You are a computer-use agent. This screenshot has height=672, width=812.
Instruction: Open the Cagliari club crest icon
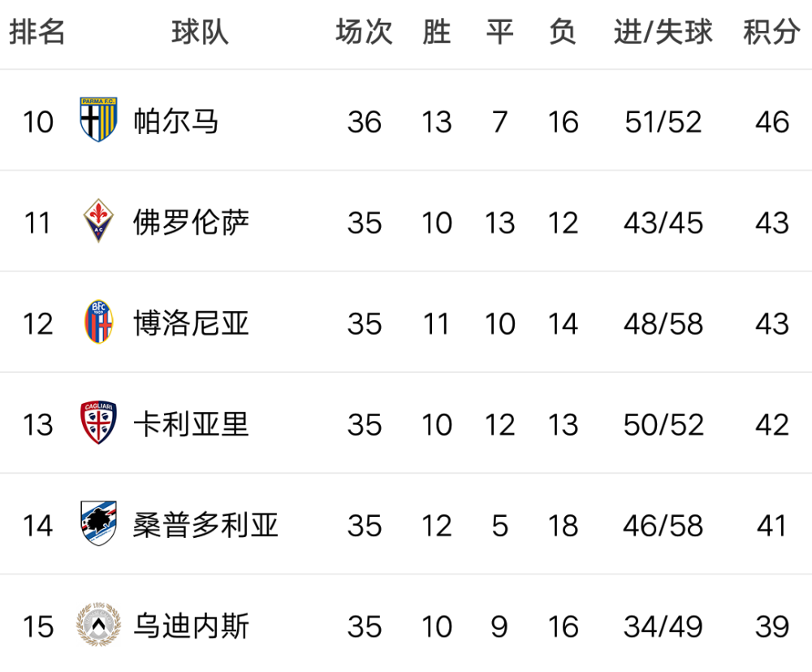click(x=99, y=423)
